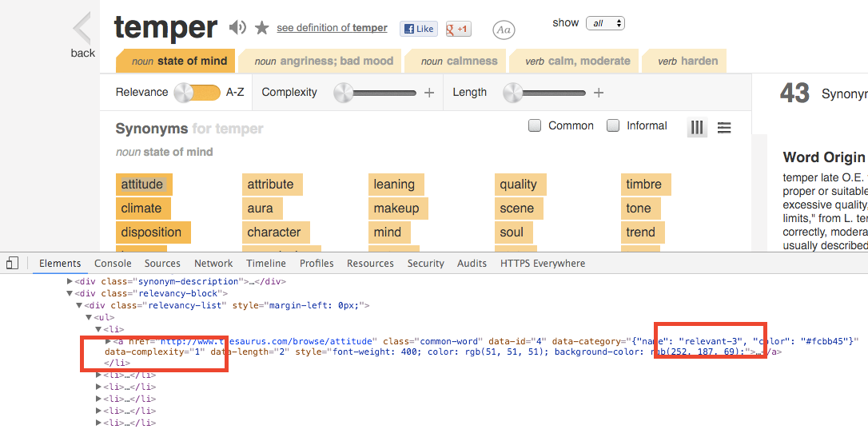Open the DevTools Audits tab
This screenshot has height=429, width=868.
[472, 264]
